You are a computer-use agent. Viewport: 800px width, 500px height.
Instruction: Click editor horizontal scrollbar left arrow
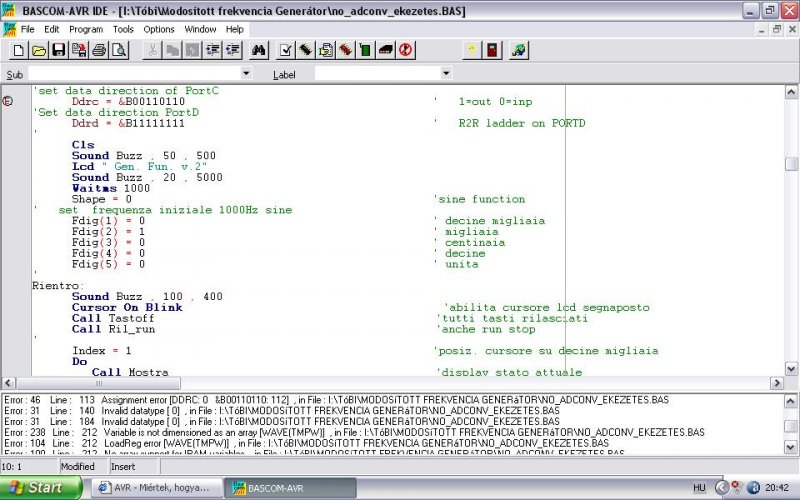8,383
